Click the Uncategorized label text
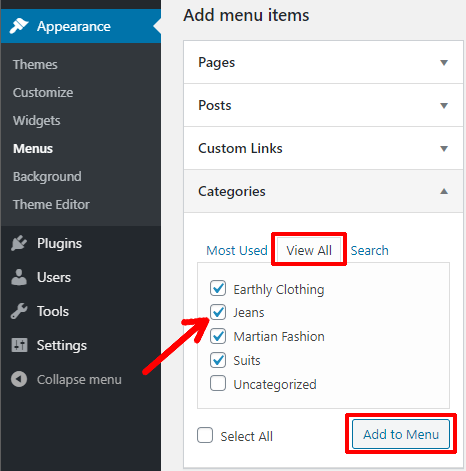Image resolution: width=466 pixels, height=471 pixels. [x=275, y=384]
